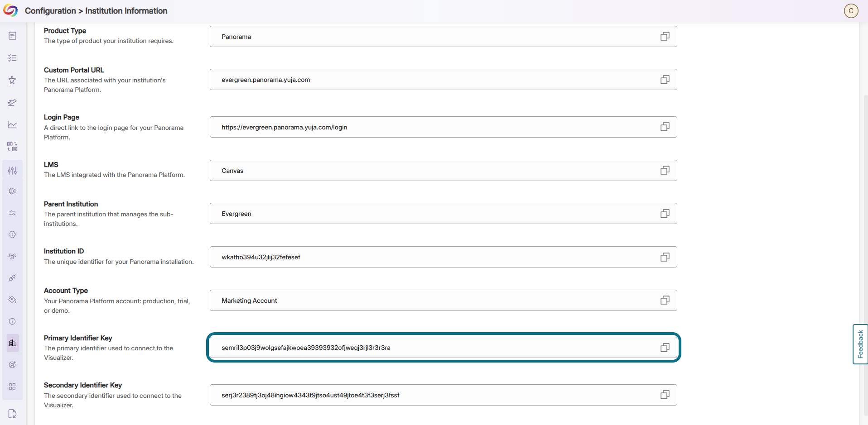868x425 pixels.
Task: Click the 'Account Type' label
Action: pyautogui.click(x=66, y=291)
